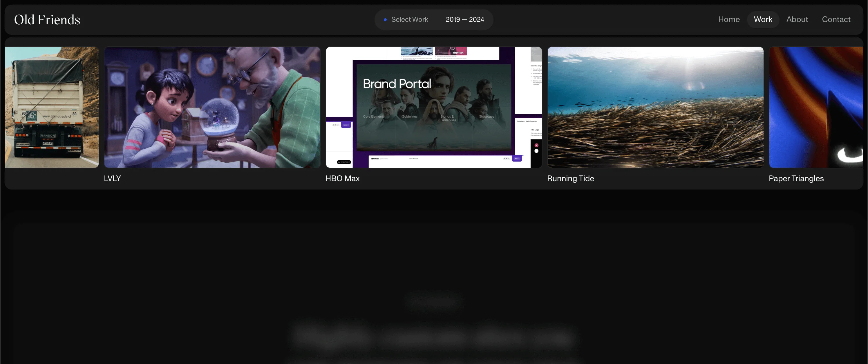Open the Running Tide underwater thumbnail
The width and height of the screenshot is (868, 364).
click(655, 107)
